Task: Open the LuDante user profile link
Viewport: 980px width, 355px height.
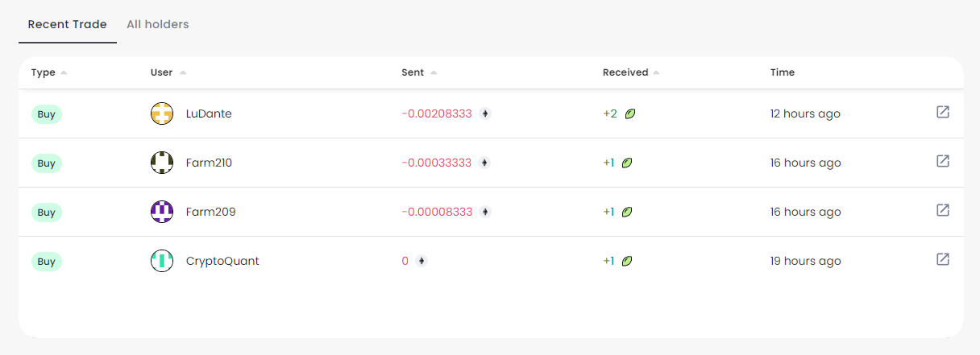Action: 209,114
